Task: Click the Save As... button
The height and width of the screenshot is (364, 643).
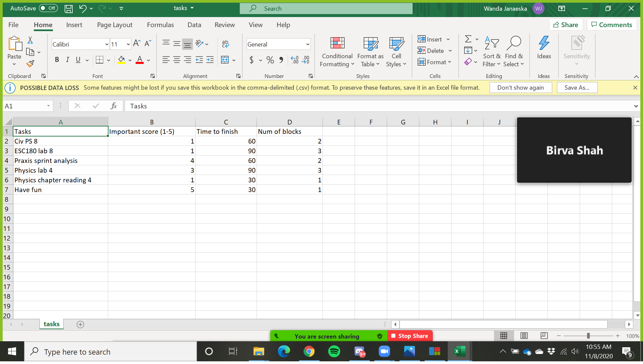Action: tap(577, 88)
